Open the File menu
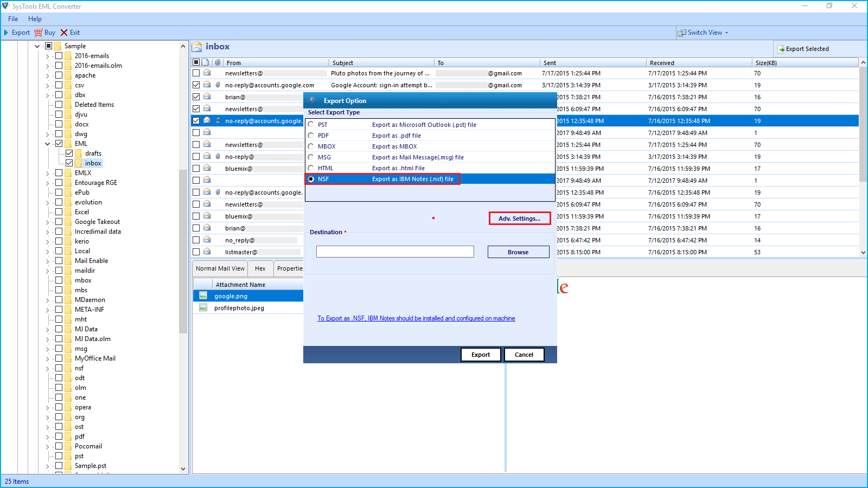The width and height of the screenshot is (868, 488). [x=13, y=19]
